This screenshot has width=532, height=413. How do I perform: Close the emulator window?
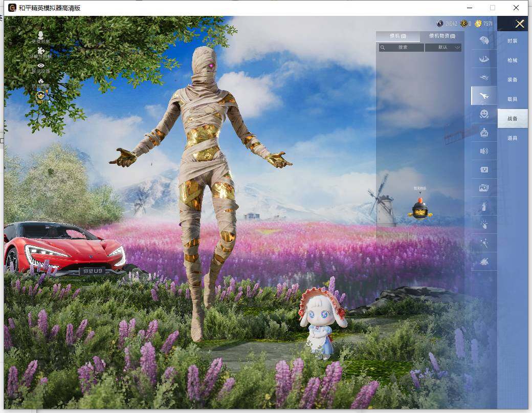point(516,8)
